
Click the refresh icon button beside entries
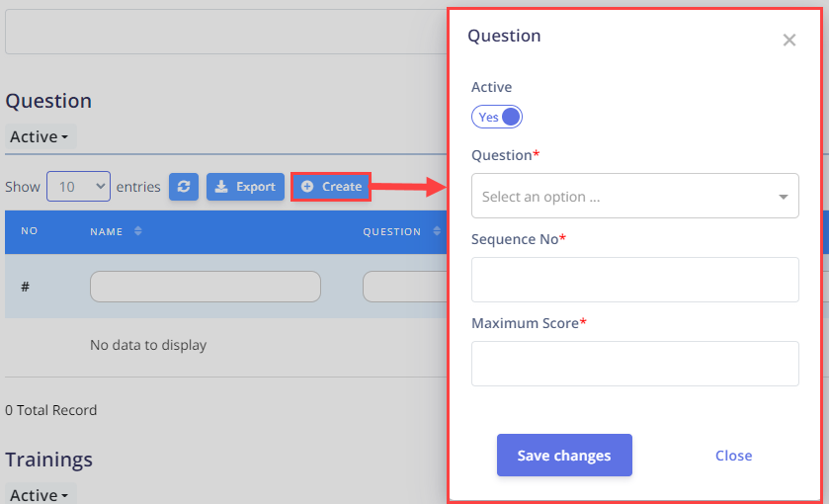[184, 187]
